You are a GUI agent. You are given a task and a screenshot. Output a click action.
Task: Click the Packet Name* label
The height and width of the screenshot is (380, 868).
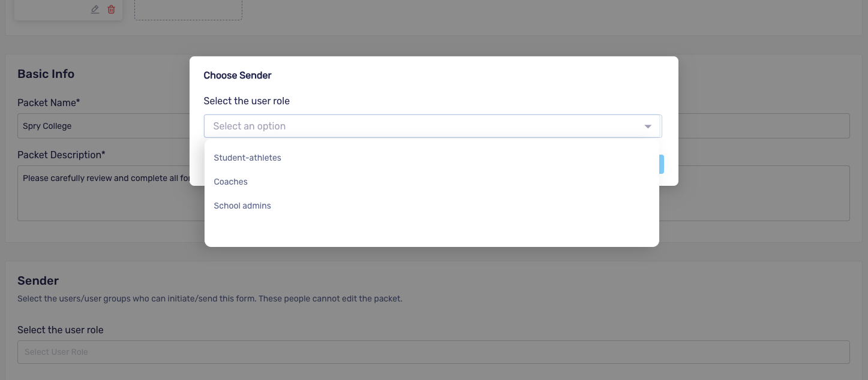click(x=49, y=102)
